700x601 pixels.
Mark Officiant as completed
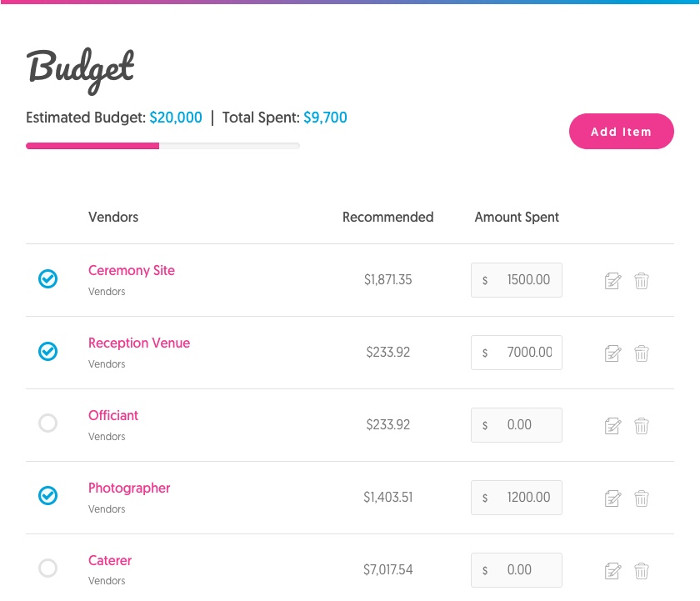(48, 424)
